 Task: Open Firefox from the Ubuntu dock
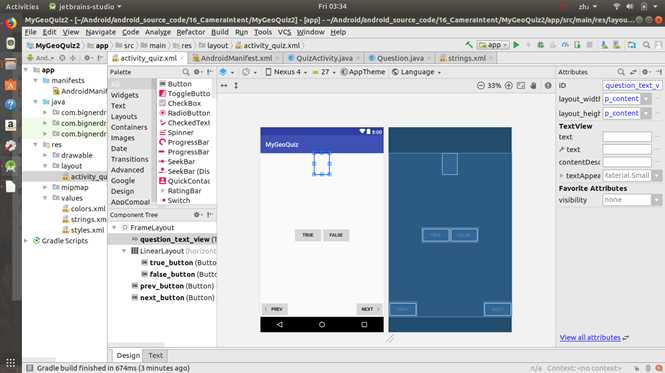[11, 22]
